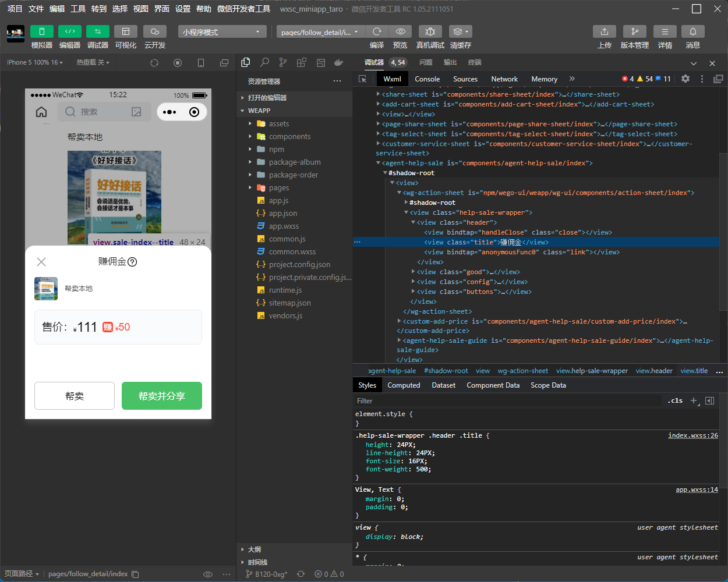Open the extensions grid icon
The height and width of the screenshot is (582, 728).
(x=302, y=62)
